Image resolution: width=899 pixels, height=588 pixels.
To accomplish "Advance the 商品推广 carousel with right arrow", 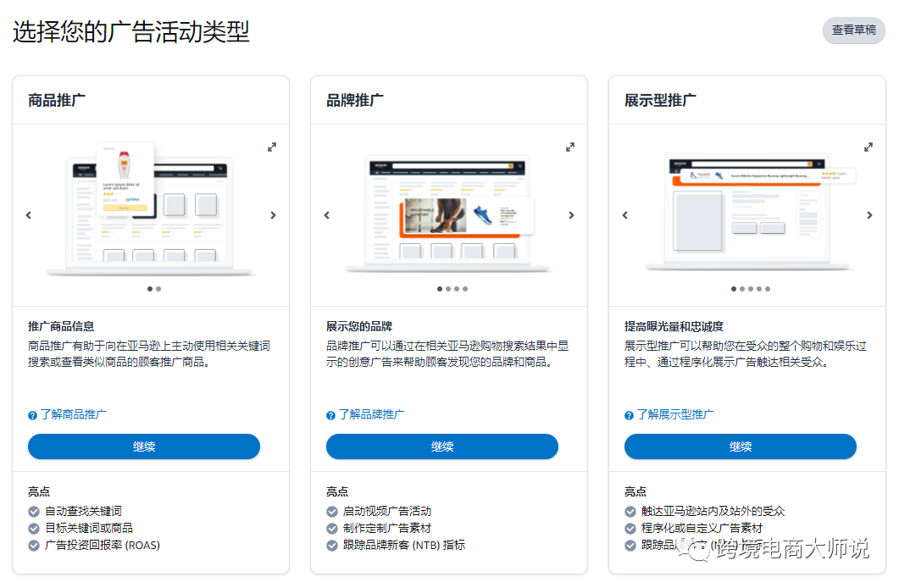I will 273,214.
